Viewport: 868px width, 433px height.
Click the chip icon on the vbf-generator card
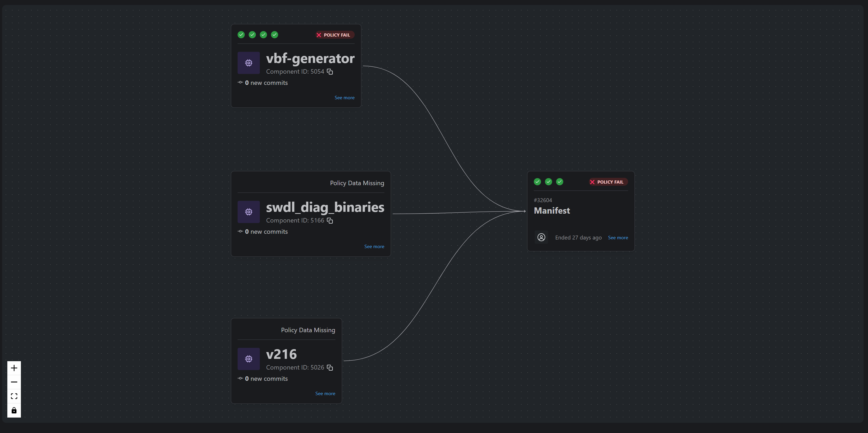pyautogui.click(x=248, y=63)
